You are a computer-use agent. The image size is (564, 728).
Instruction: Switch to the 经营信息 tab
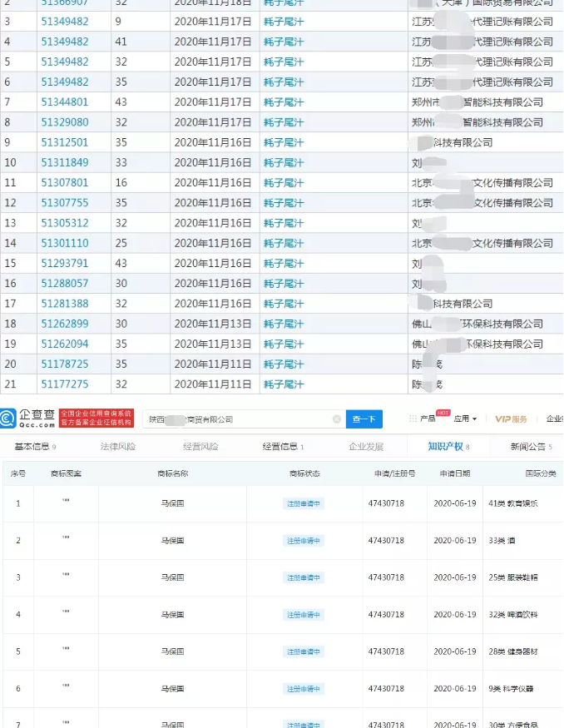point(283,447)
